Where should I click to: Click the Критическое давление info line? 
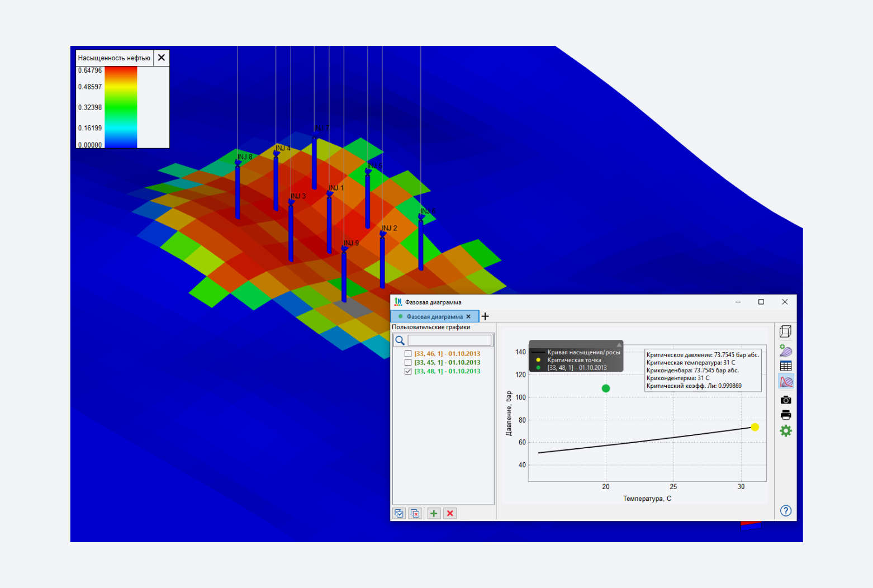click(703, 355)
